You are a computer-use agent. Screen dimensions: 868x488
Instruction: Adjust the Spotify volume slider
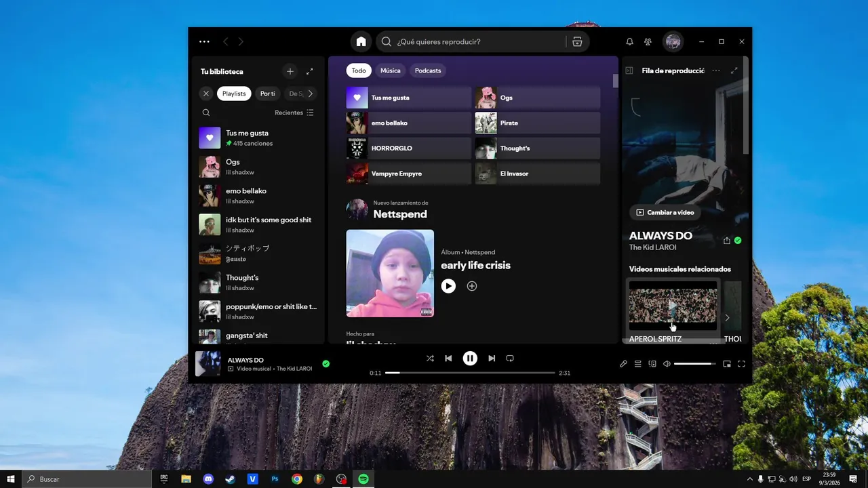click(695, 364)
